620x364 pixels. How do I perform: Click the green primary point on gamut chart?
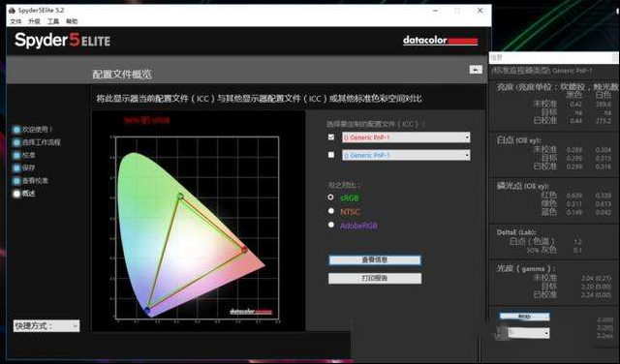click(x=180, y=196)
